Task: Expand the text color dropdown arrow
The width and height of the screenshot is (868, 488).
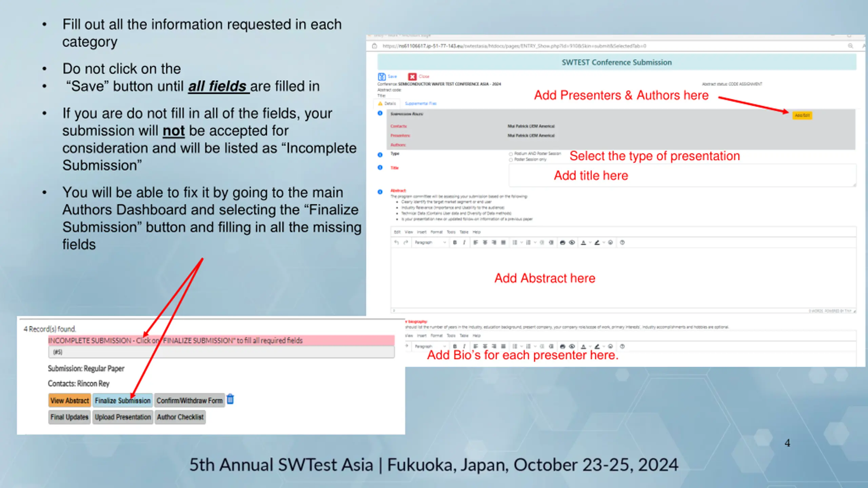Action: (x=590, y=242)
